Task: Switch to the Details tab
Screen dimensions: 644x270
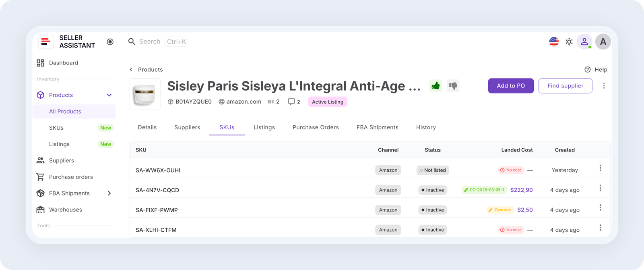Action: pyautogui.click(x=147, y=127)
